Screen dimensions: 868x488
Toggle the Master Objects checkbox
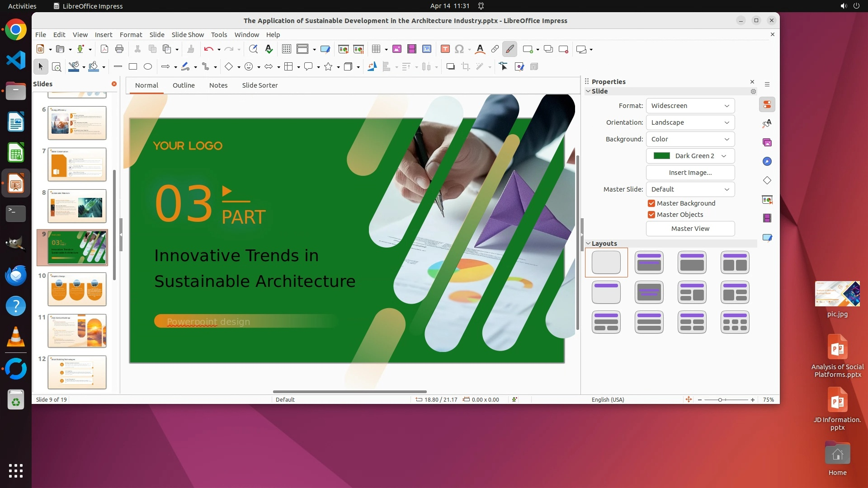pos(651,215)
